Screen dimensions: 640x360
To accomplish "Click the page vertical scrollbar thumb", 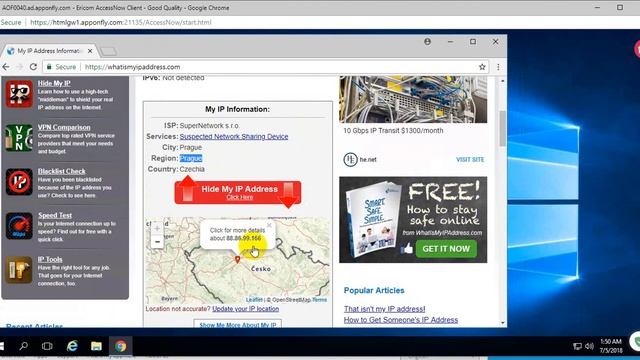I will [x=502, y=129].
